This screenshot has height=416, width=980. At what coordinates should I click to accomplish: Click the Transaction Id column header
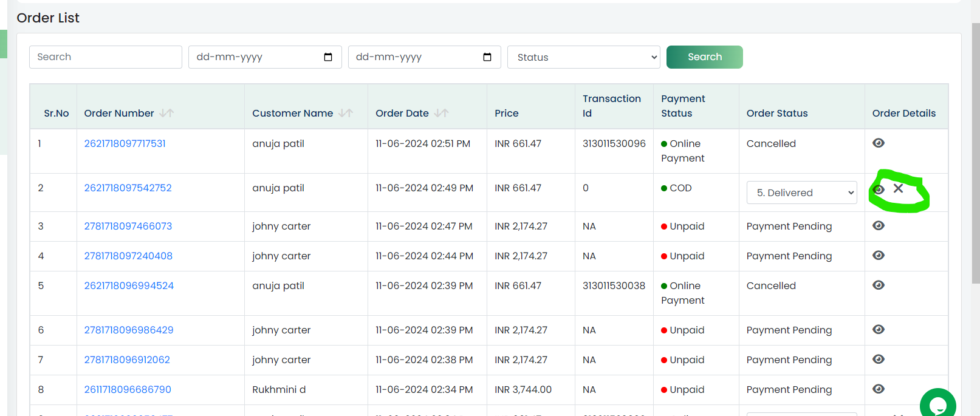[x=612, y=106]
